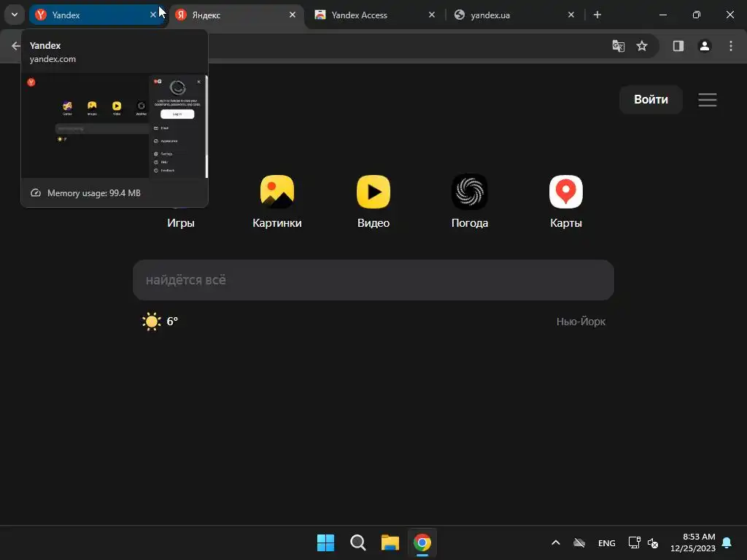Open the Карты maps icon
This screenshot has width=747, height=560.
tap(566, 192)
